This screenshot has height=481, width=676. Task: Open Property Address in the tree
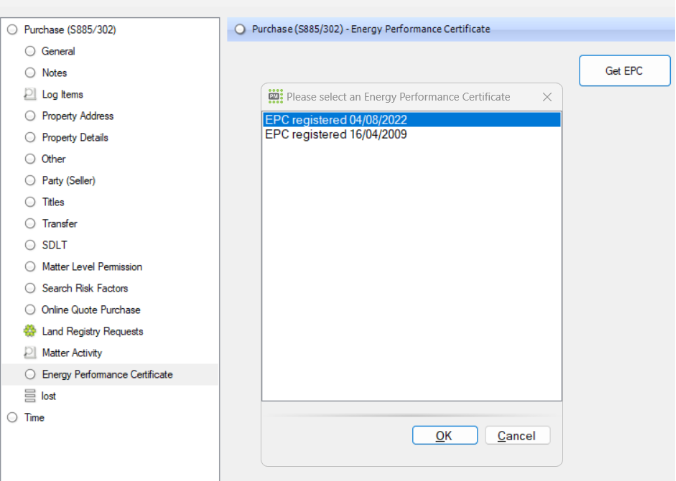pos(77,116)
